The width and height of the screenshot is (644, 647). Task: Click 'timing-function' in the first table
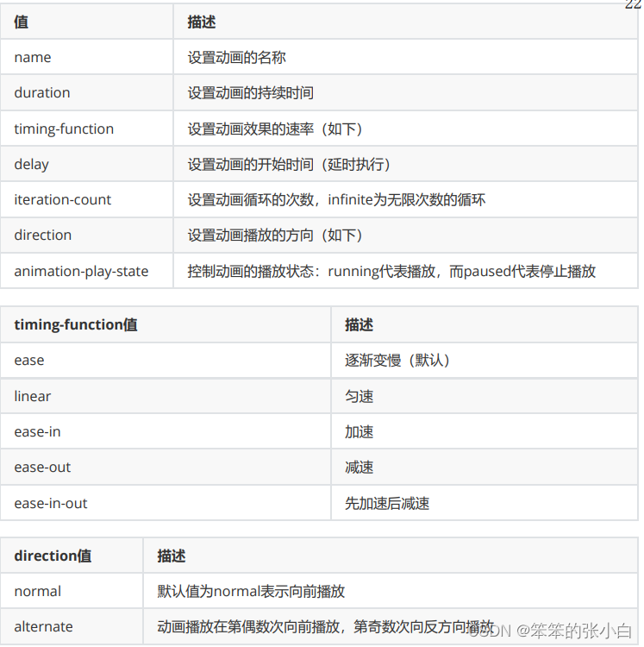click(64, 129)
